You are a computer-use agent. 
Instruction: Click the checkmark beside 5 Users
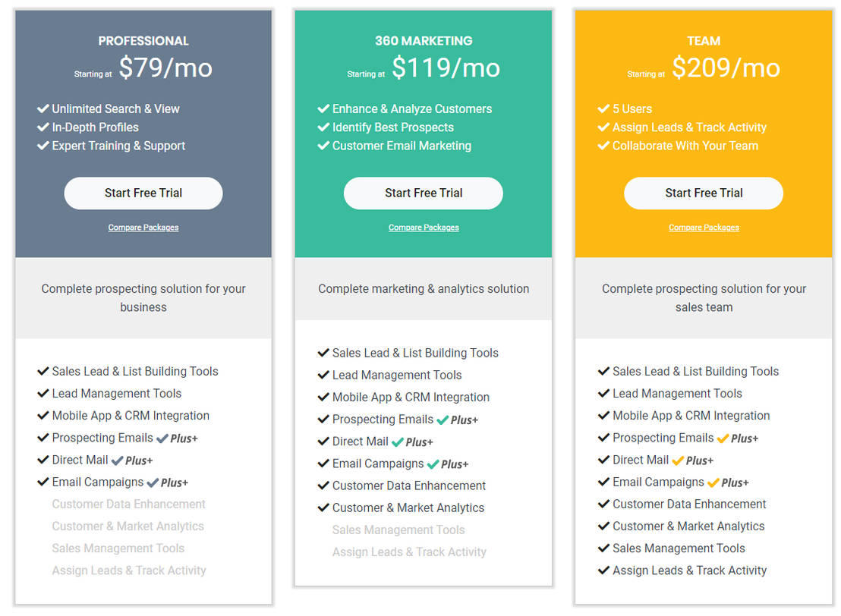click(603, 109)
